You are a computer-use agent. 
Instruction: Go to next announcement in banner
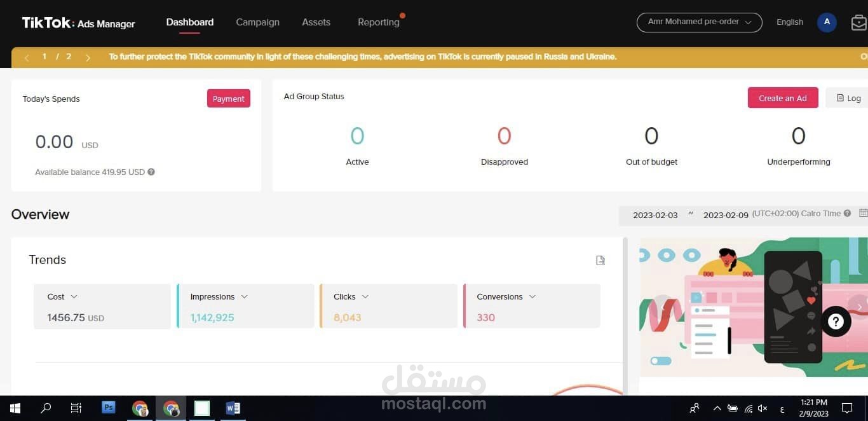tap(88, 57)
